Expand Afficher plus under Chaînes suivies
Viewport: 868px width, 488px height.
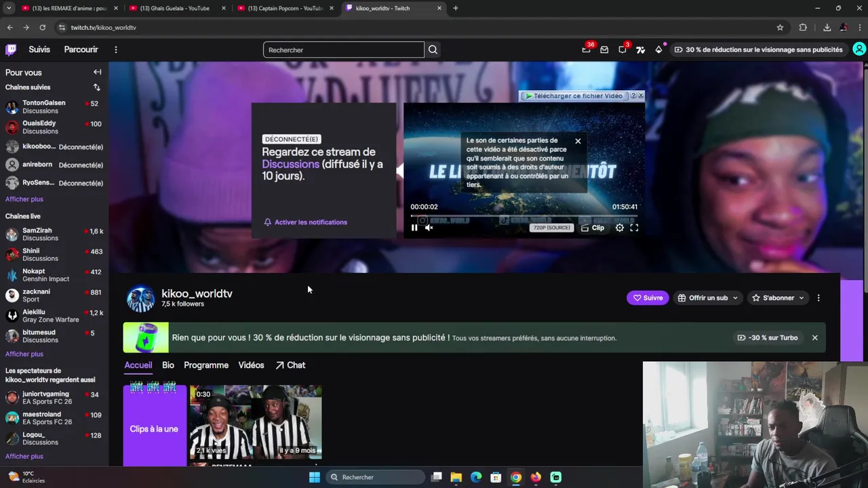pos(24,199)
